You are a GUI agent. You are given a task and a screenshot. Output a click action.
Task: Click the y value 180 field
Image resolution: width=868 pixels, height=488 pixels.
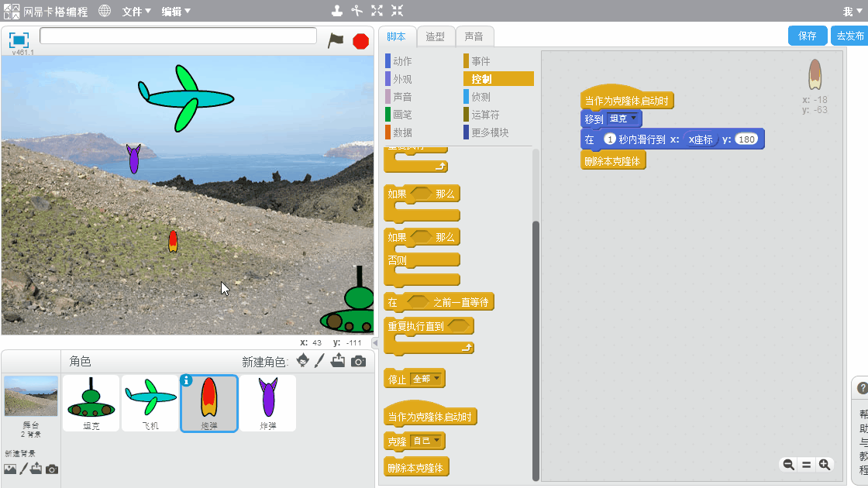tap(746, 139)
